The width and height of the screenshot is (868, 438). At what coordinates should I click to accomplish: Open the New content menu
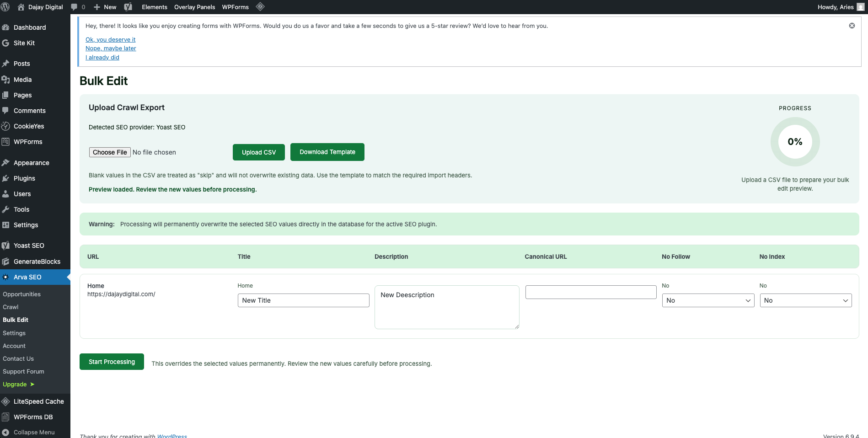pos(105,7)
